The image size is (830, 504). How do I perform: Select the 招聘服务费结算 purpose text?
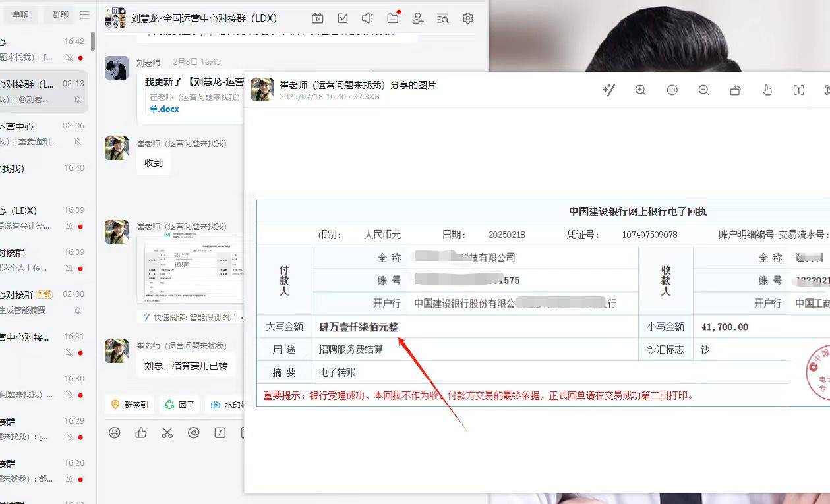(351, 350)
